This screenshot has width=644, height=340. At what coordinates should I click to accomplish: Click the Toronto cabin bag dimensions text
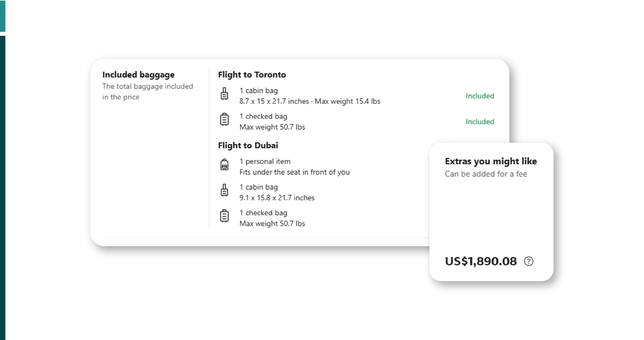point(309,101)
